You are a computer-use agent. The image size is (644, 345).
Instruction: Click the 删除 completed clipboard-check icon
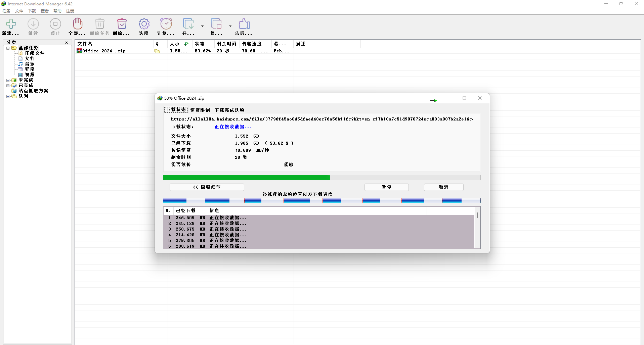click(122, 23)
